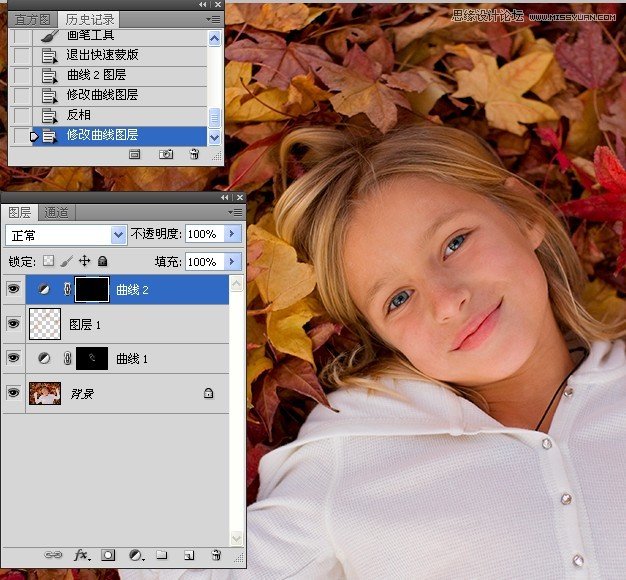Delete layer with Layers panel trash icon
Image resolution: width=626 pixels, height=580 pixels.
coord(216,554)
